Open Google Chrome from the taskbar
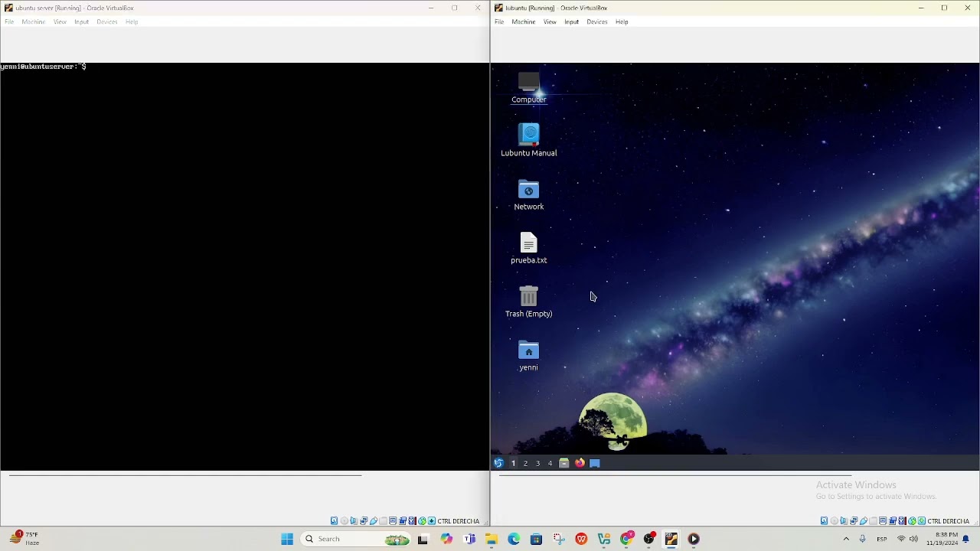The height and width of the screenshot is (551, 980). 626,539
